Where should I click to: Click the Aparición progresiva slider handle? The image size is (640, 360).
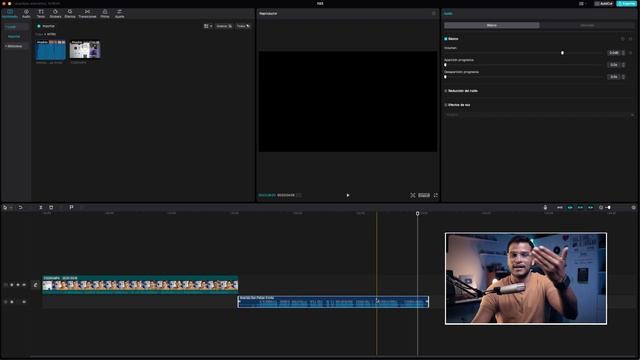pyautogui.click(x=445, y=65)
